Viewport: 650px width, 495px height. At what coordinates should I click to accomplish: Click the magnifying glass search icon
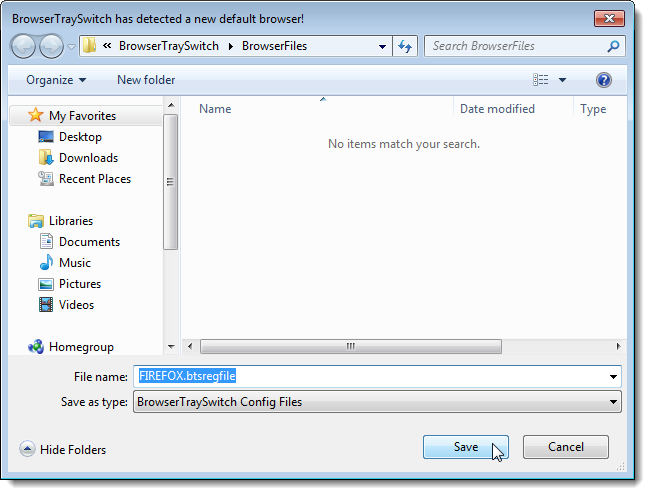tap(614, 46)
